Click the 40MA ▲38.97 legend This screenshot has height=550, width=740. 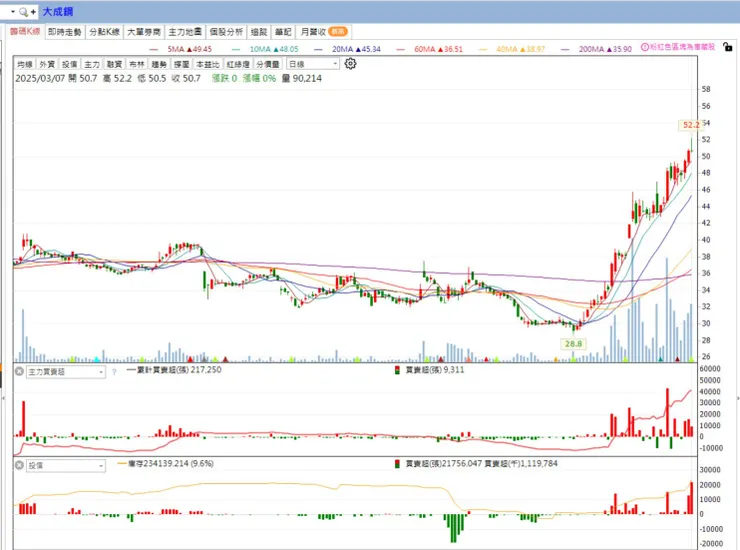(521, 49)
